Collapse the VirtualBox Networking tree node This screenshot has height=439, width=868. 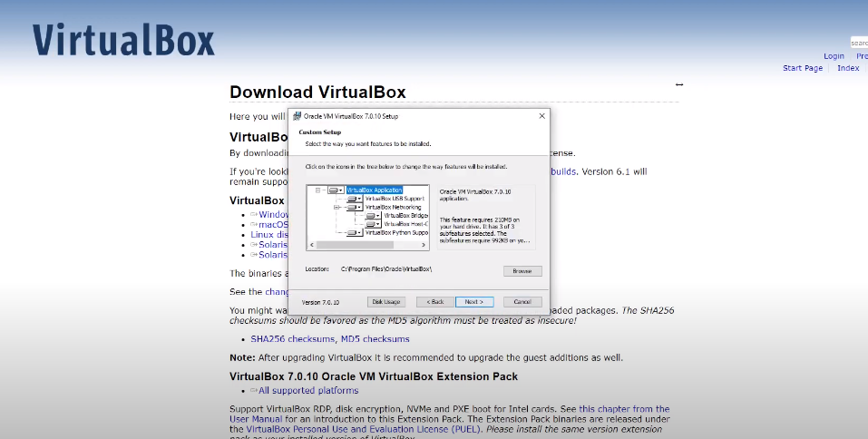pos(336,207)
